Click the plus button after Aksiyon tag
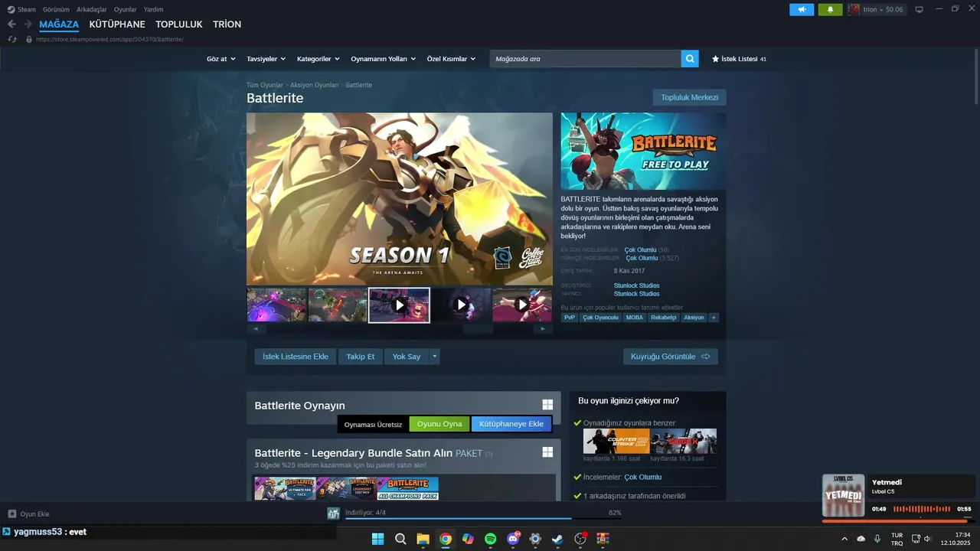 [x=714, y=318]
